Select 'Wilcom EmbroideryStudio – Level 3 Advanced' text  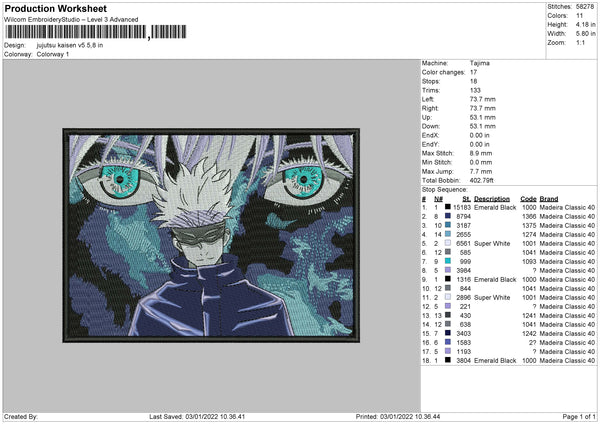point(71,20)
